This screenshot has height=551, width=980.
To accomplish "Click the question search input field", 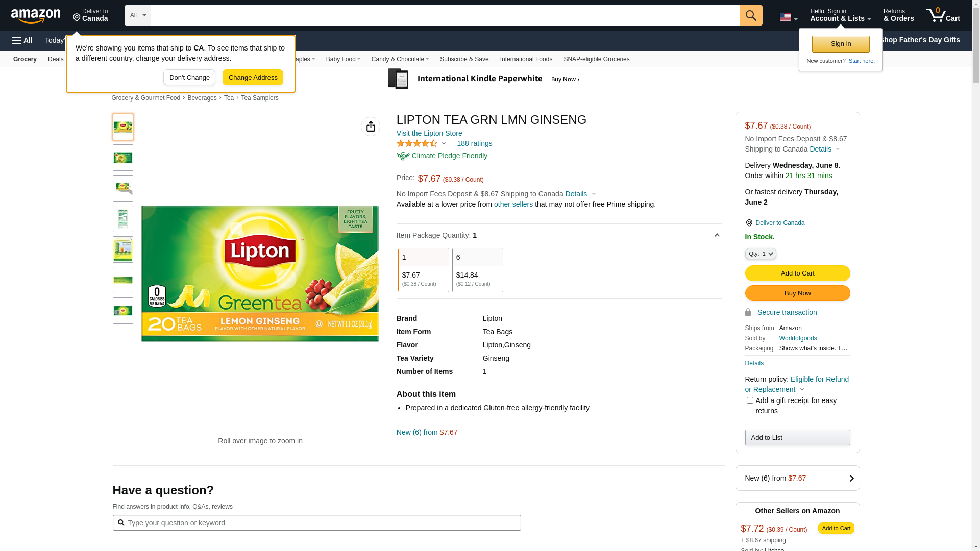I will click(x=316, y=523).
